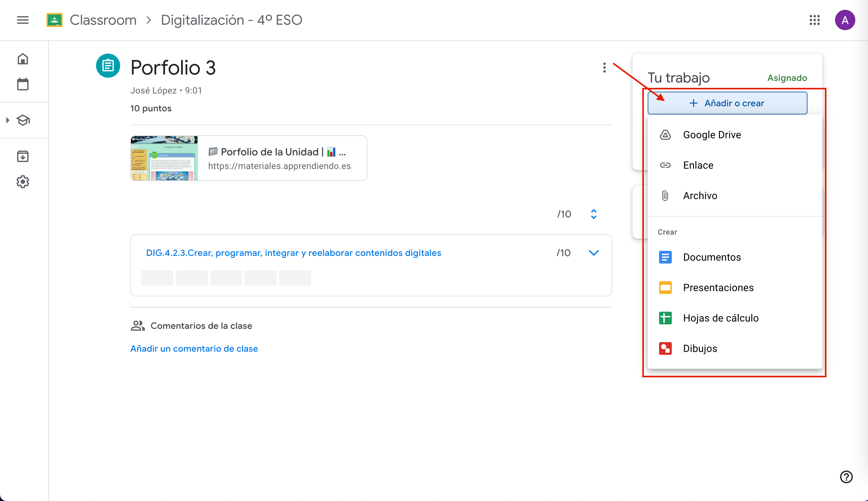Screen dimensions: 868x501
Task: Open settings gear in sidebar
Action: (x=23, y=182)
